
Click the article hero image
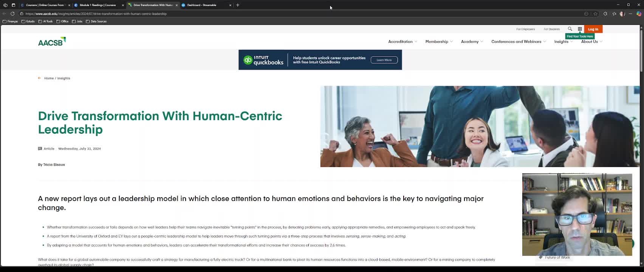click(480, 126)
